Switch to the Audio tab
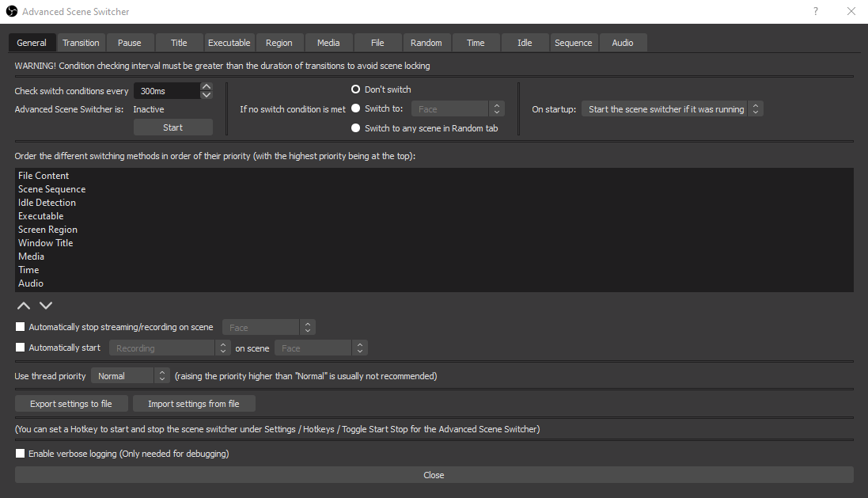This screenshot has height=498, width=868. (623, 43)
